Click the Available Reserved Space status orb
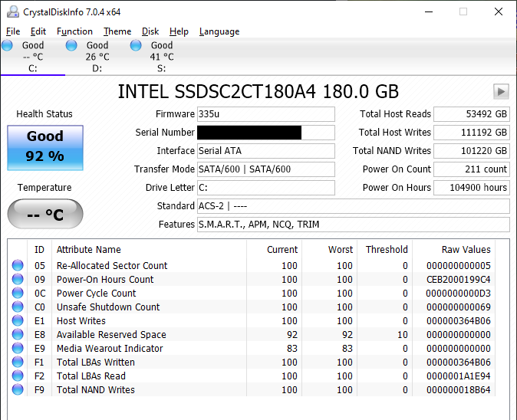 pos(18,335)
